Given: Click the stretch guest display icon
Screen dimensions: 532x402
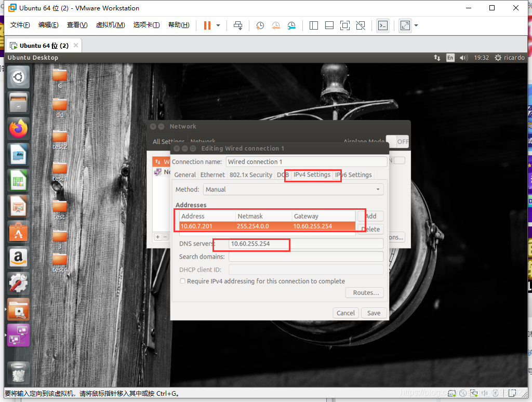Looking at the screenshot, I should [x=405, y=25].
